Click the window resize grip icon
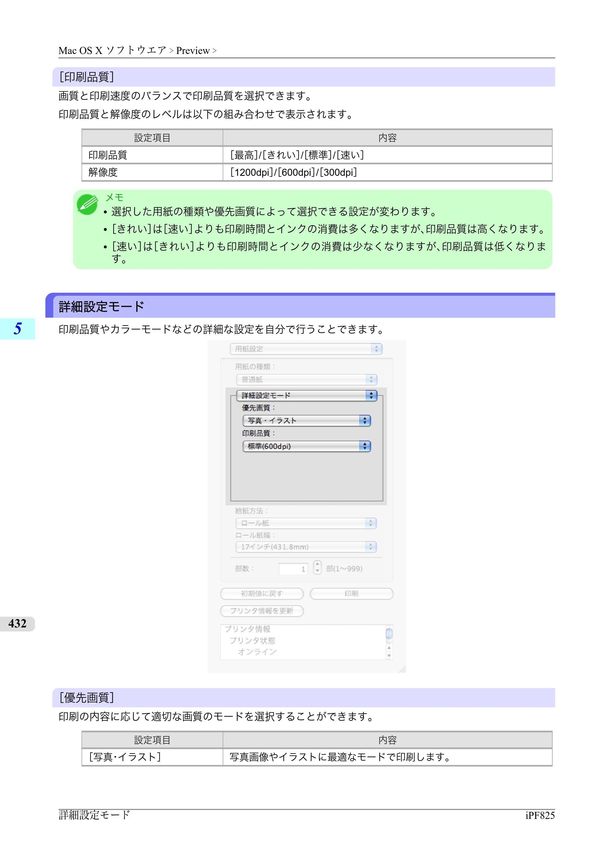 402,669
